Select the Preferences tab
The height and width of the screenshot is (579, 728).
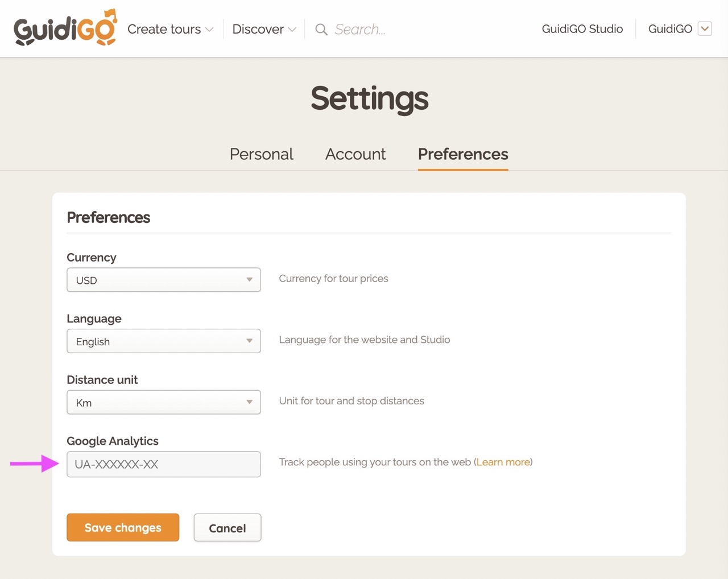tap(463, 154)
